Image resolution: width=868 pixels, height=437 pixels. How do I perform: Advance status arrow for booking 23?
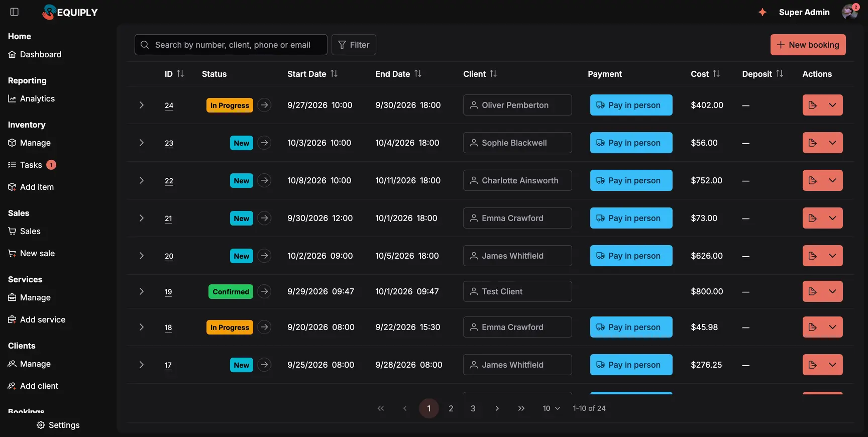point(264,143)
